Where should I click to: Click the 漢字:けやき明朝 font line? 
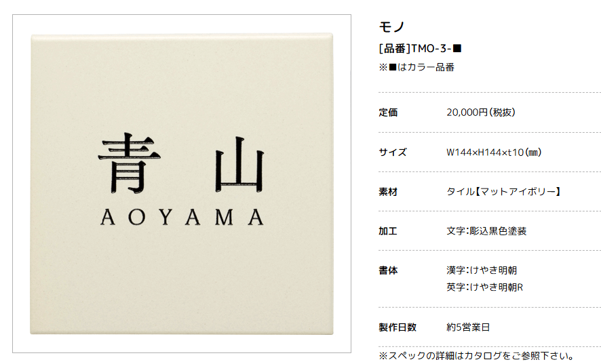tap(482, 270)
